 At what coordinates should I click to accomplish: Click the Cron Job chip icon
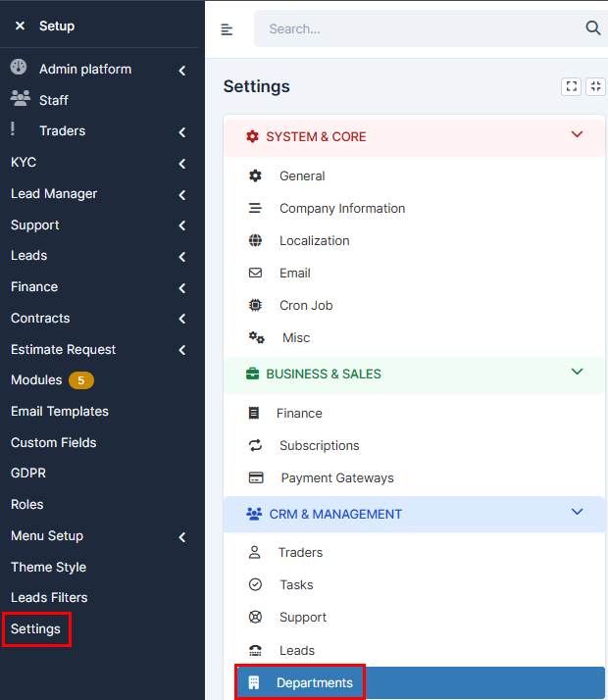256,305
